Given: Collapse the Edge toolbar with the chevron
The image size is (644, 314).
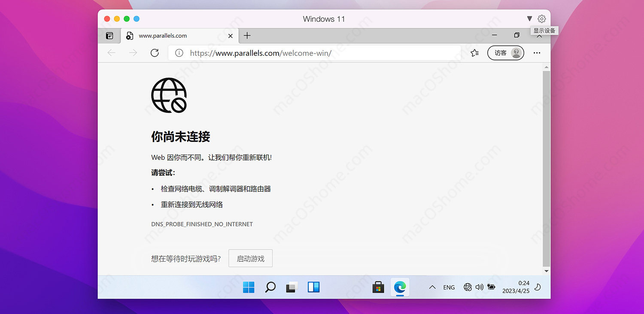Looking at the screenshot, I should 539,36.
